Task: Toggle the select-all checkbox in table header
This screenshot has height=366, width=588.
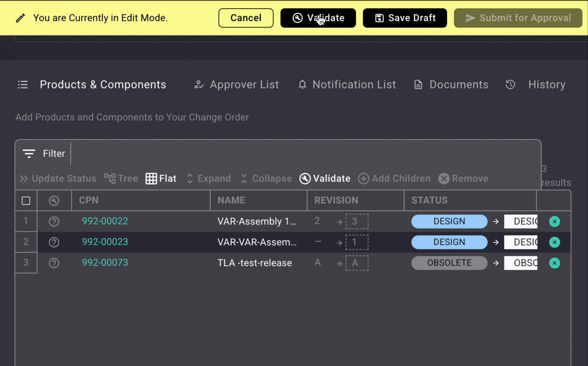Action: point(26,201)
